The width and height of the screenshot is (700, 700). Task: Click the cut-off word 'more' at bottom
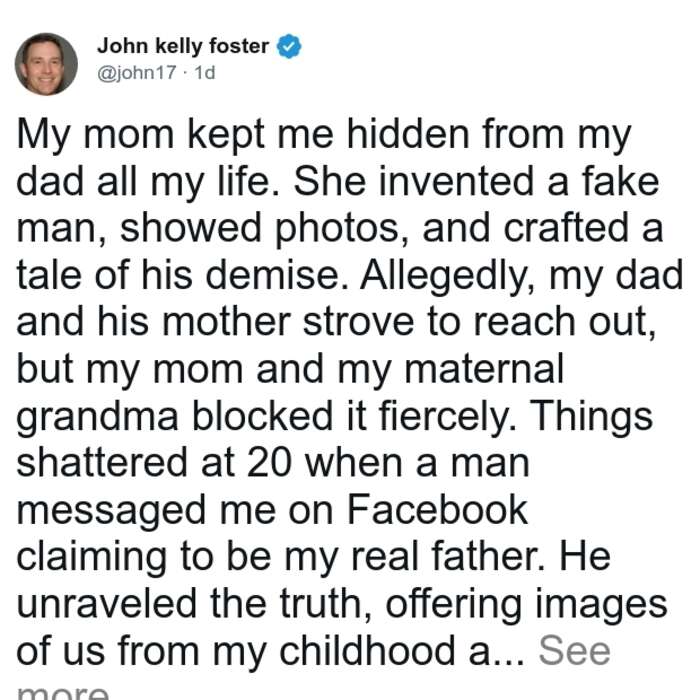coord(63,691)
